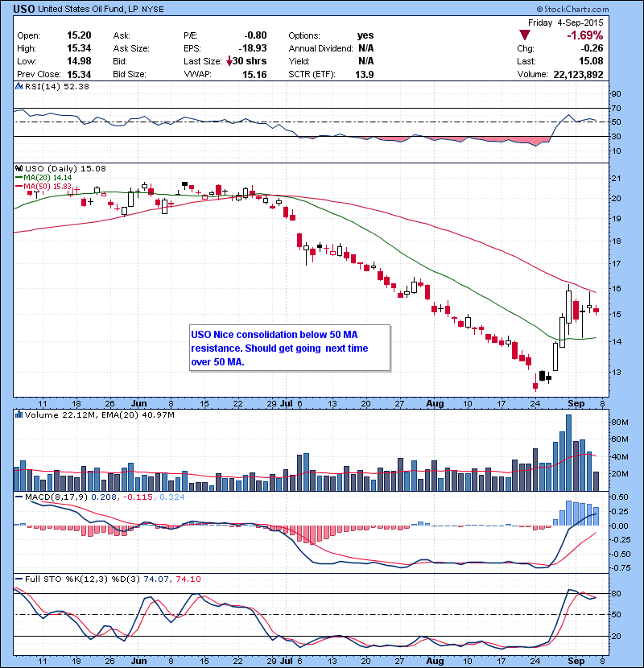Click the MA(50) 15.83 legend text
Screen dimensions: 644x668
47,187
